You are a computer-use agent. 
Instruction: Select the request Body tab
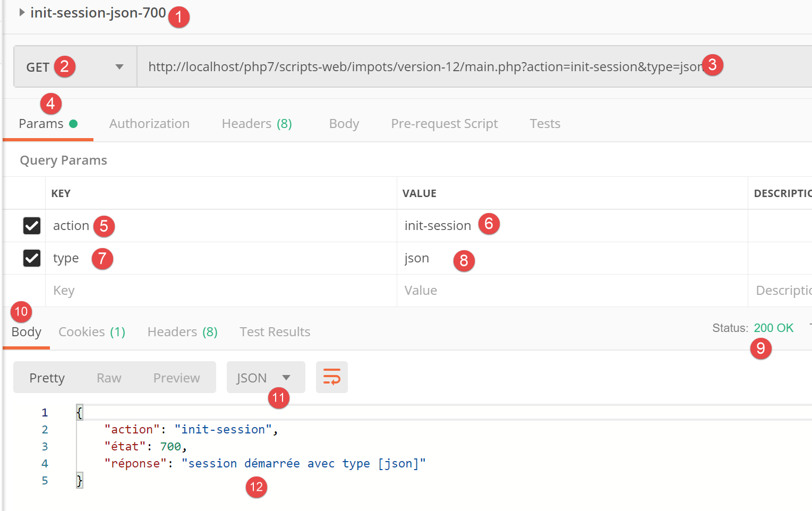(x=344, y=124)
